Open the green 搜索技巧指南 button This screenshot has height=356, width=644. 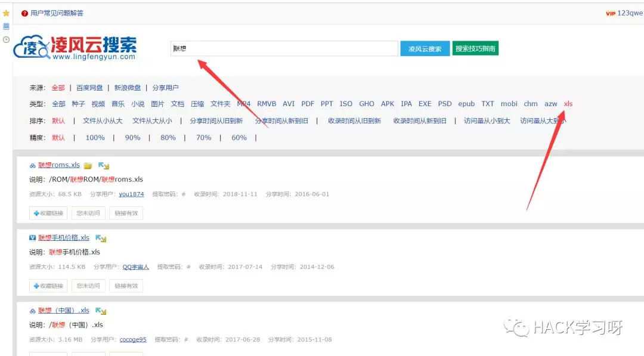pyautogui.click(x=475, y=48)
